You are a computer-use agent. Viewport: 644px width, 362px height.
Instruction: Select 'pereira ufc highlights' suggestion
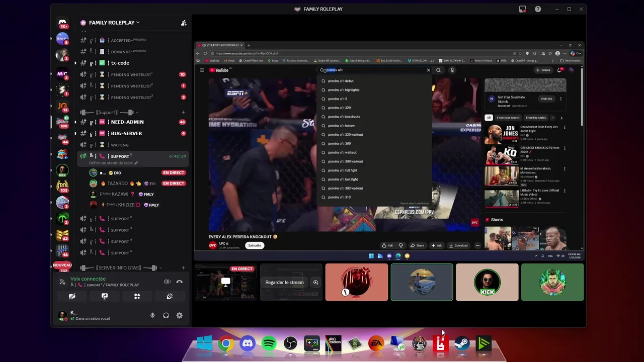coord(344,90)
